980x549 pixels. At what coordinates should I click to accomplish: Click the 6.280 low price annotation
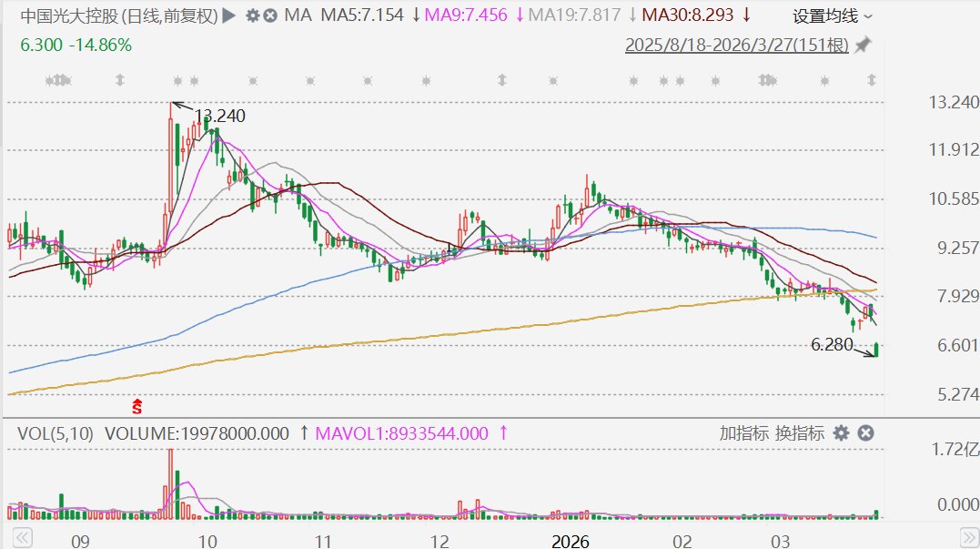point(832,344)
